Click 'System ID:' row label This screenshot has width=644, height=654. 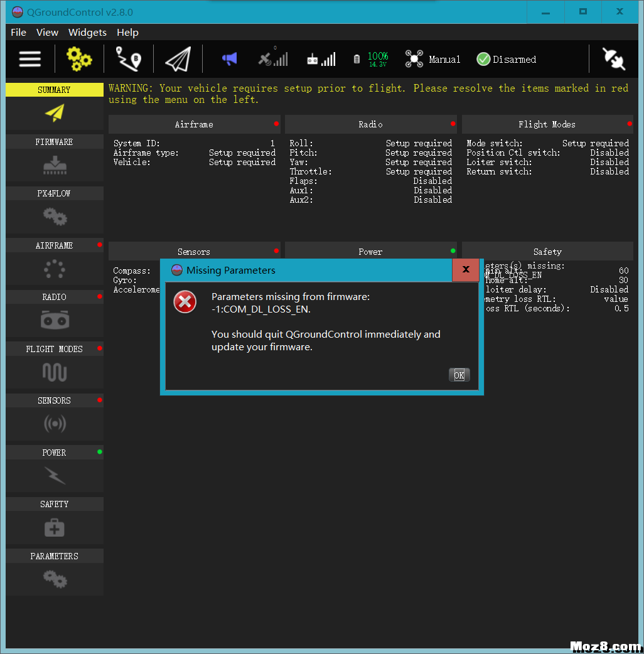pyautogui.click(x=136, y=143)
